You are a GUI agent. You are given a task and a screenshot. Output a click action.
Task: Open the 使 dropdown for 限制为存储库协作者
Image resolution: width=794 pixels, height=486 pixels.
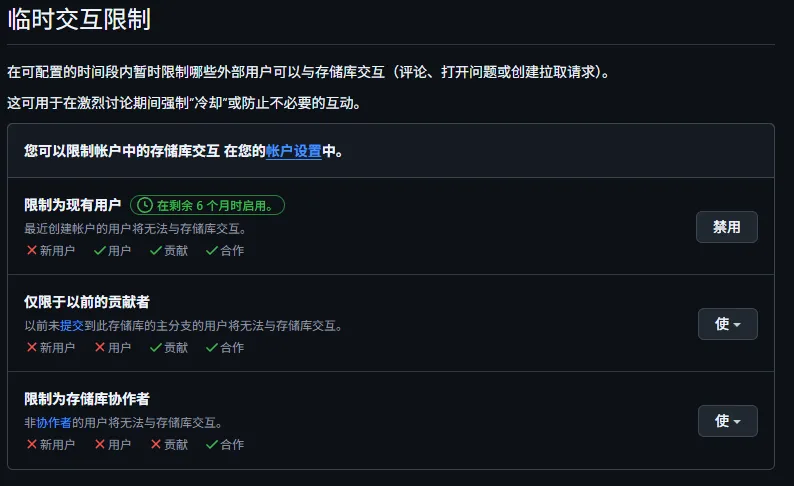727,421
